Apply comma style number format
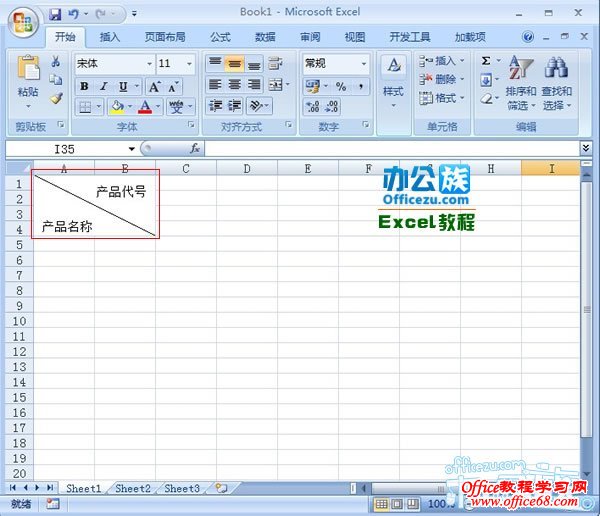Viewport: 600px width, 516px height. 360,87
